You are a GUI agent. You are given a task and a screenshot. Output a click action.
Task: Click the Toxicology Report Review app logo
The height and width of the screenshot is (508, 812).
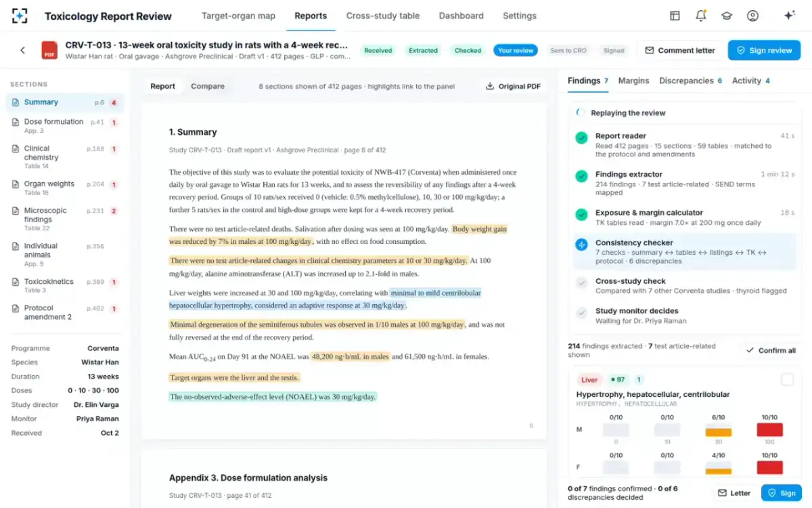(x=20, y=16)
